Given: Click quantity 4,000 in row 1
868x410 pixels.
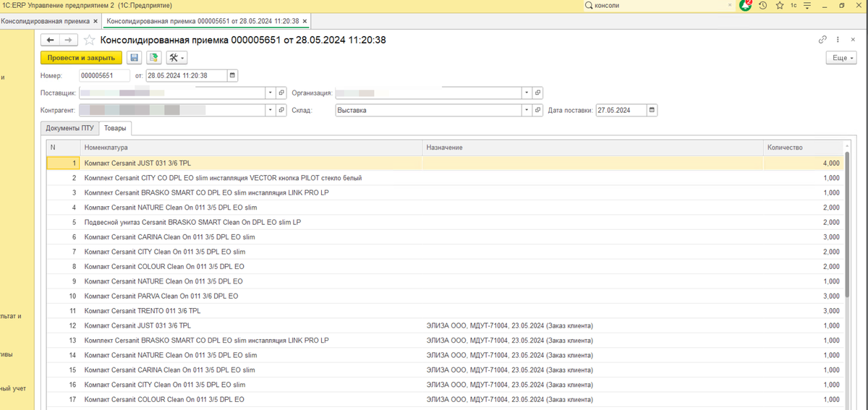Looking at the screenshot, I should tap(804, 163).
